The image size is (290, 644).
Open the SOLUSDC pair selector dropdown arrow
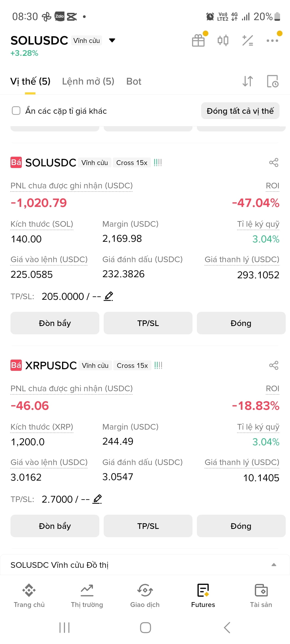112,41
